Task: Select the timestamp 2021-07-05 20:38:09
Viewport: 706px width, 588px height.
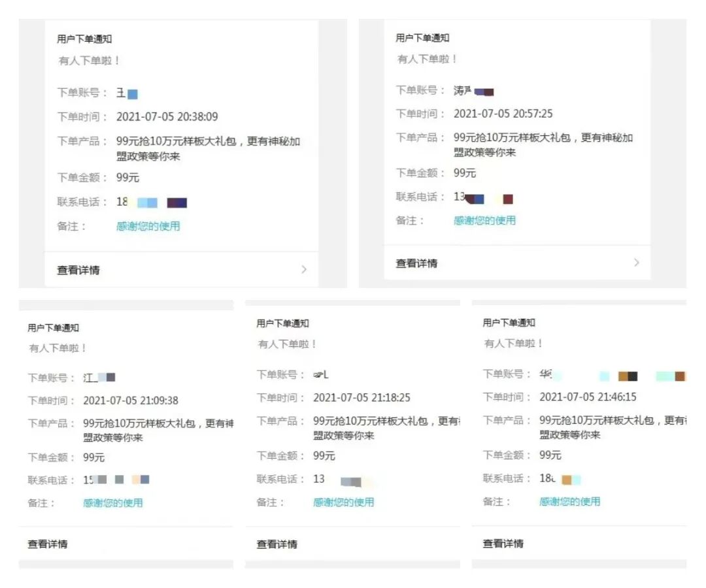Action: click(x=167, y=117)
